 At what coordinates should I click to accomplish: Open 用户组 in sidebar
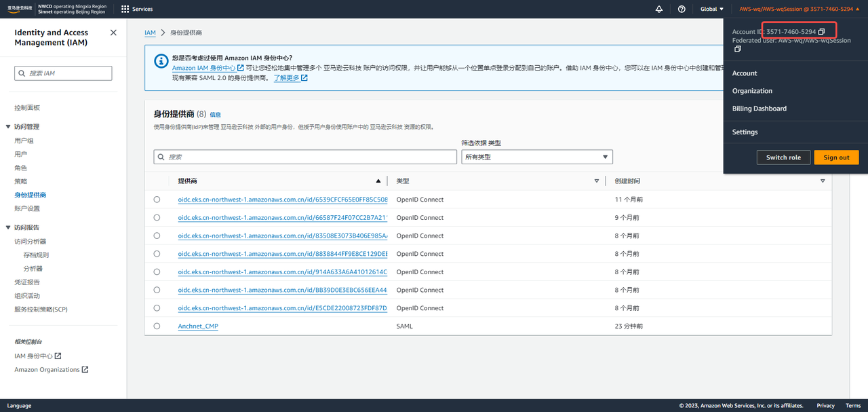[24, 141]
